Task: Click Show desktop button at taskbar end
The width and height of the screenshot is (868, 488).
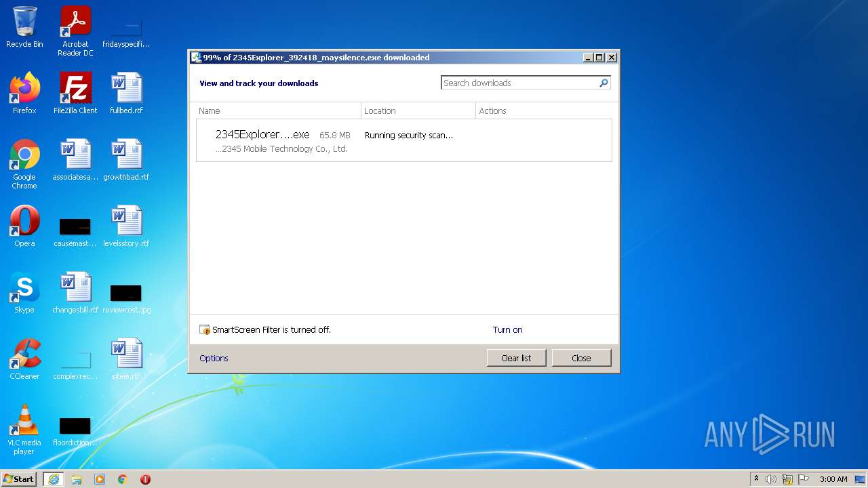Action: [x=860, y=479]
